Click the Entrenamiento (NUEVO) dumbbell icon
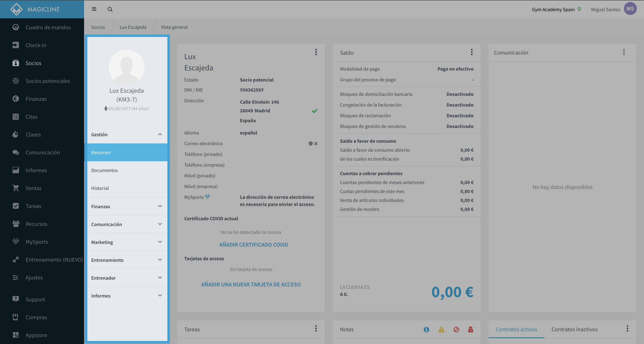644x344 pixels. [x=16, y=259]
